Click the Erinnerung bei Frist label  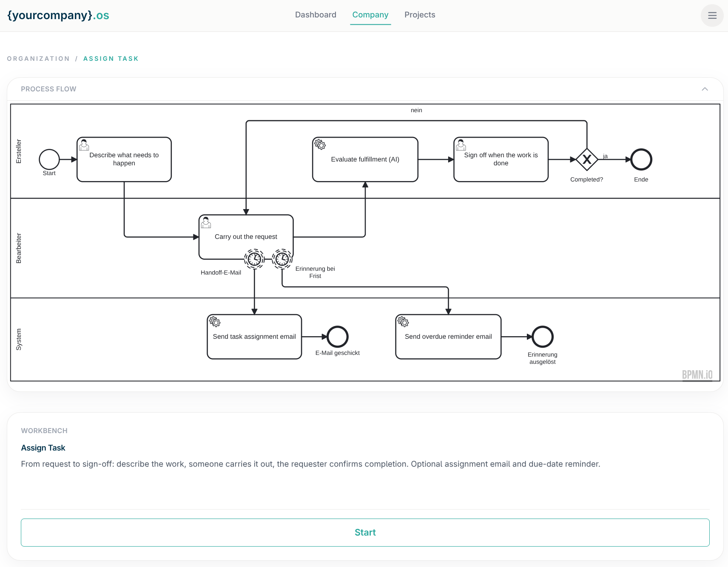click(x=315, y=272)
